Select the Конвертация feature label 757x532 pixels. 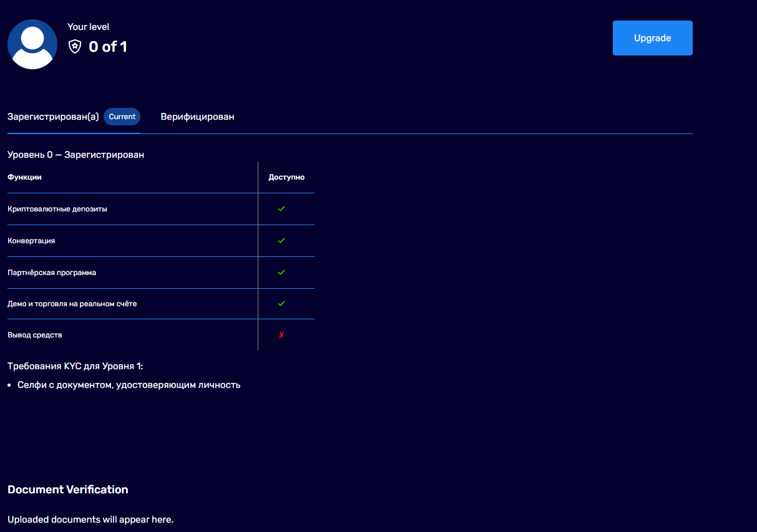(x=31, y=241)
